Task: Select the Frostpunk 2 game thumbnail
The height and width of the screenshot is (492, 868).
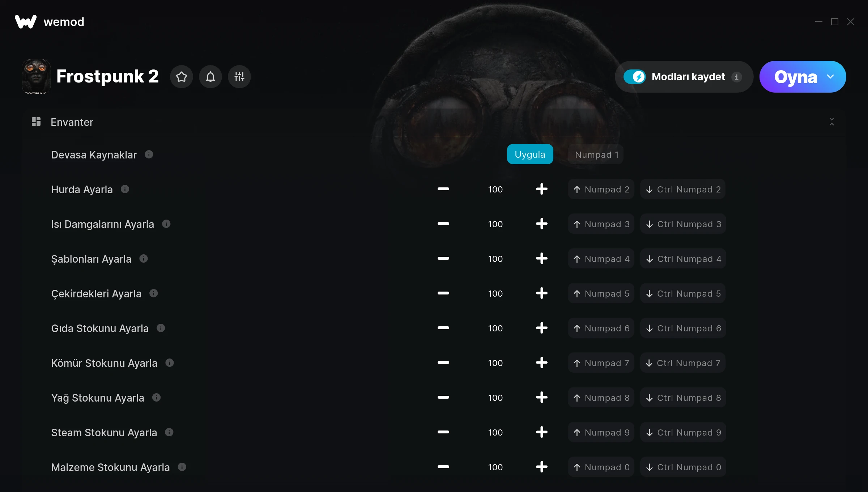Action: (x=37, y=76)
